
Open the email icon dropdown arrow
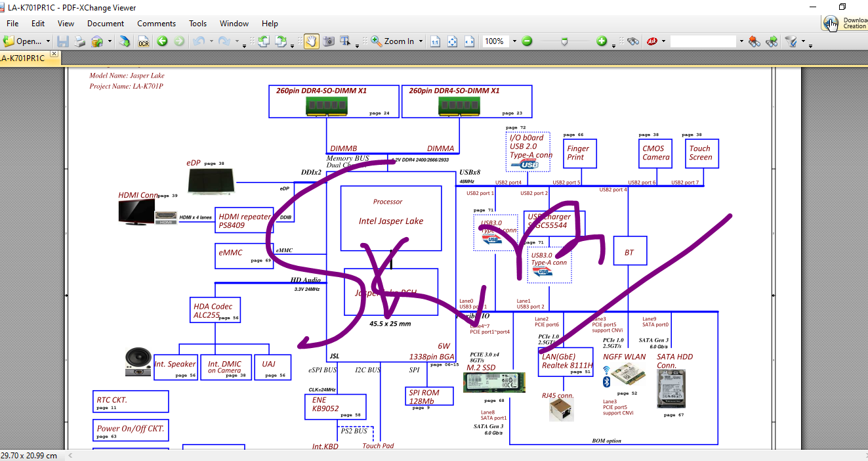point(110,41)
